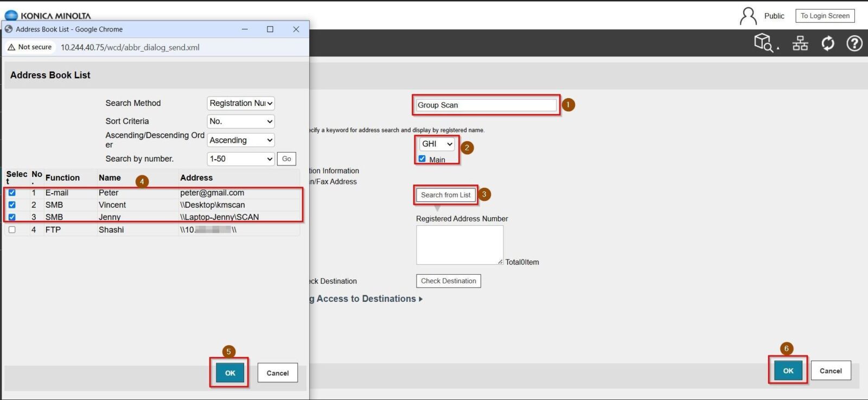868x400 pixels.
Task: Select the checkbox for Shashi FTP entry
Action: 12,230
